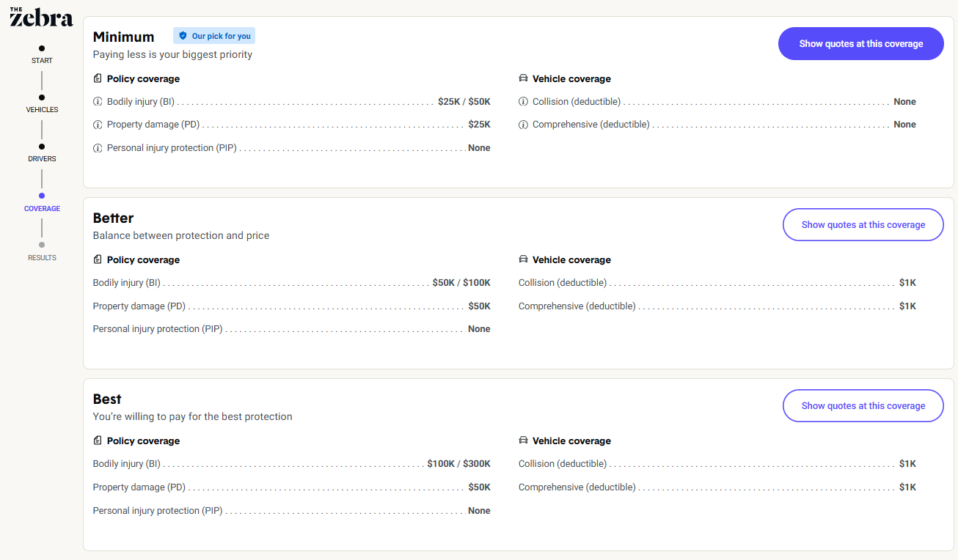Viewport: 958px width, 560px height.
Task: Click the Vehicle coverage car icon in Minimum
Action: pyautogui.click(x=523, y=78)
